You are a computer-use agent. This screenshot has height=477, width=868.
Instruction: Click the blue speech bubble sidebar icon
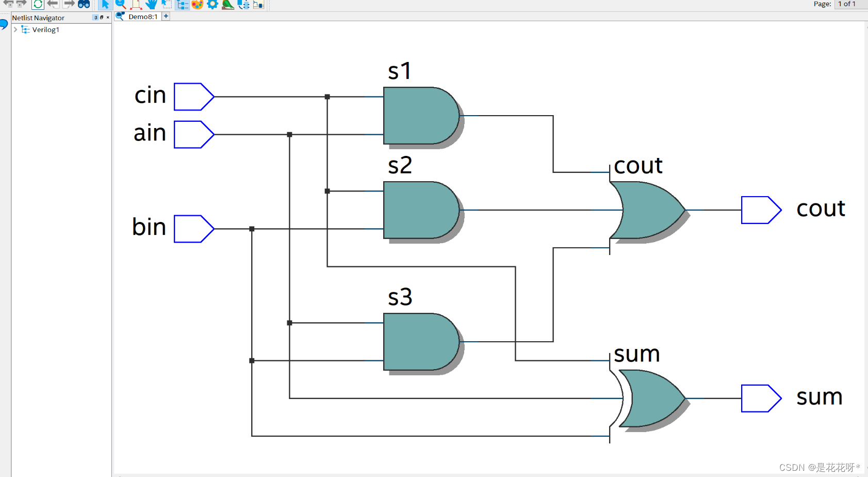4,24
